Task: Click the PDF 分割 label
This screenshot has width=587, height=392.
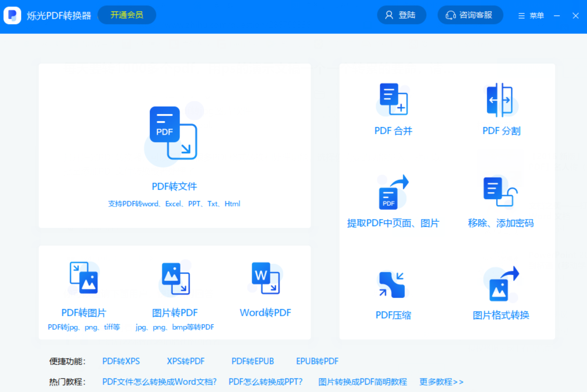Action: tap(501, 131)
